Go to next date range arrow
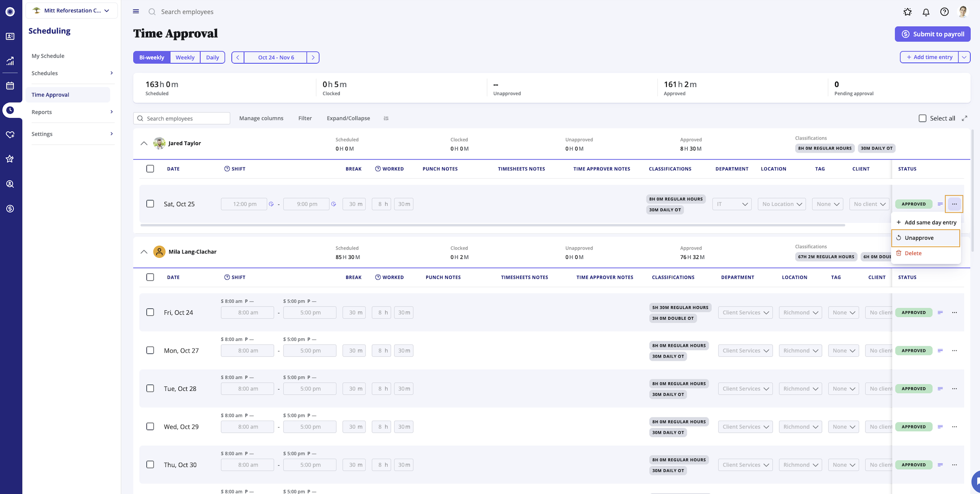The height and width of the screenshot is (494, 980). click(313, 58)
